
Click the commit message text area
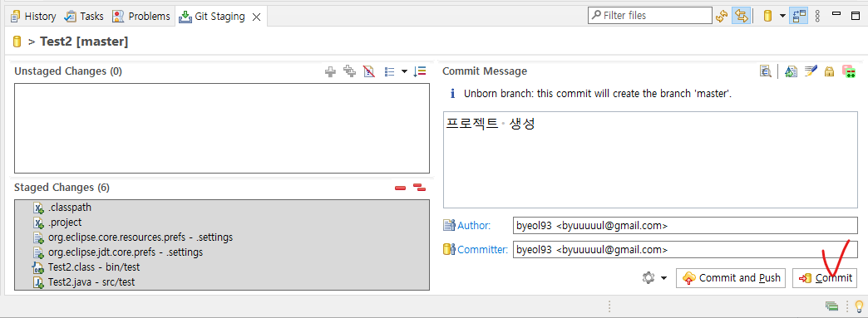point(650,159)
